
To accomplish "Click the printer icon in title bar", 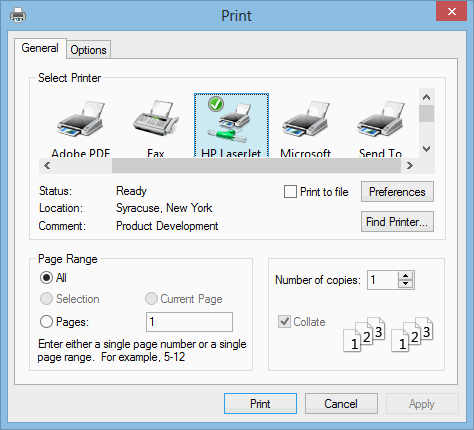I will pyautogui.click(x=18, y=15).
